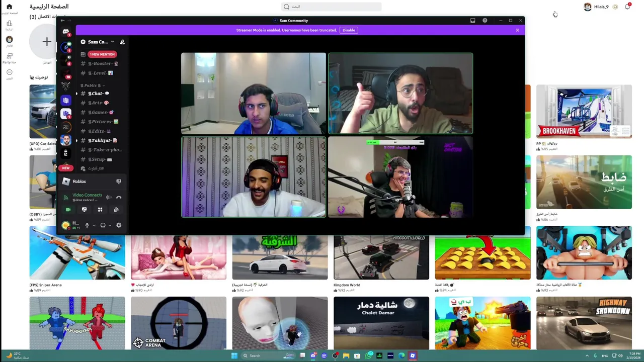Open the Combat Arena game thumbnail
This screenshot has height=362, width=644.
[x=179, y=323]
